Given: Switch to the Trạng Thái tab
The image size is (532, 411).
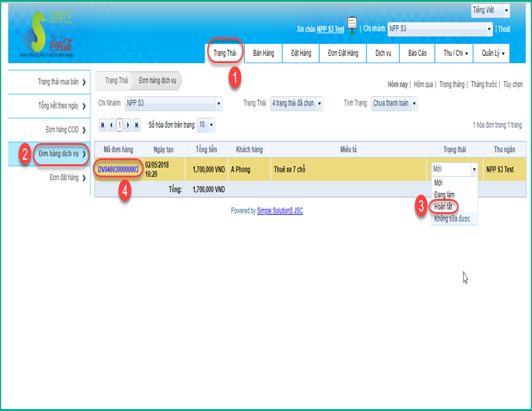Looking at the screenshot, I should [225, 53].
